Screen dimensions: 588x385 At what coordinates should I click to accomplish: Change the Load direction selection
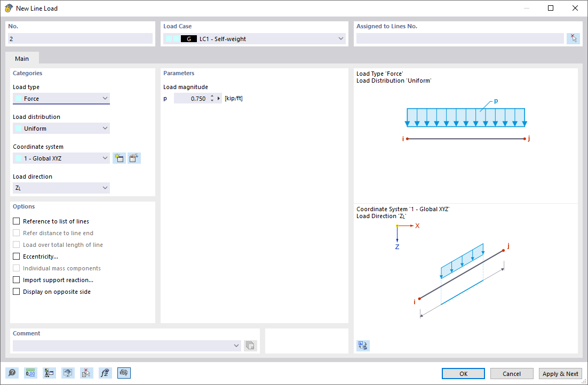click(x=106, y=188)
